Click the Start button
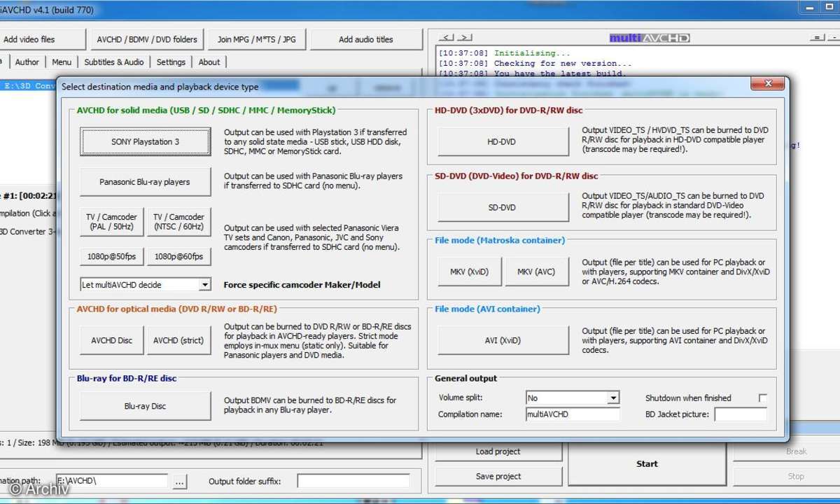This screenshot has height=504, width=840. point(647,464)
